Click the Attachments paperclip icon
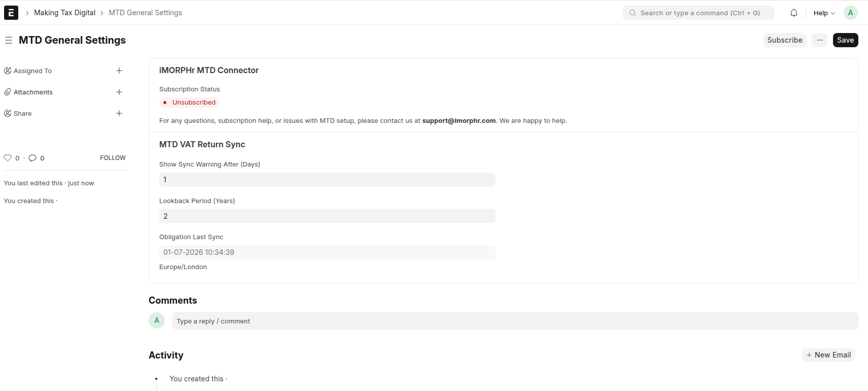Image resolution: width=868 pixels, height=391 pixels. coord(8,92)
